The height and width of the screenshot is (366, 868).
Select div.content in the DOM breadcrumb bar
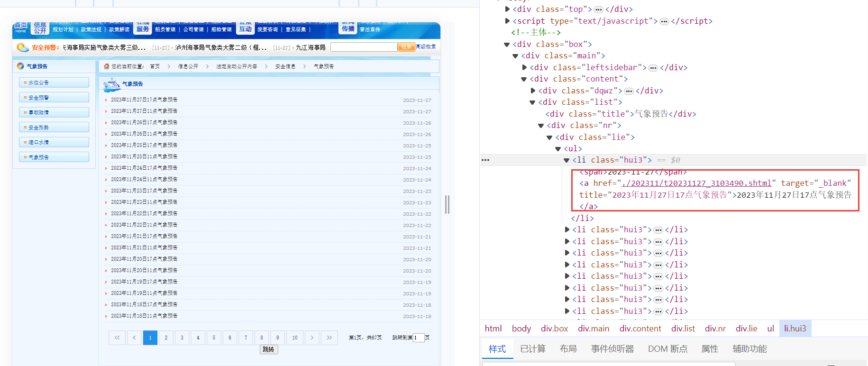click(640, 329)
